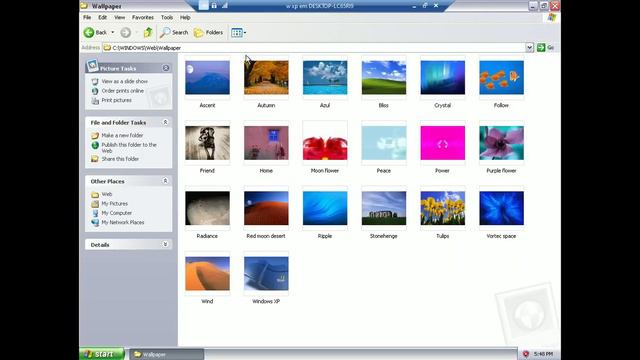Select the Windows XP thumbnail

[x=266, y=273]
